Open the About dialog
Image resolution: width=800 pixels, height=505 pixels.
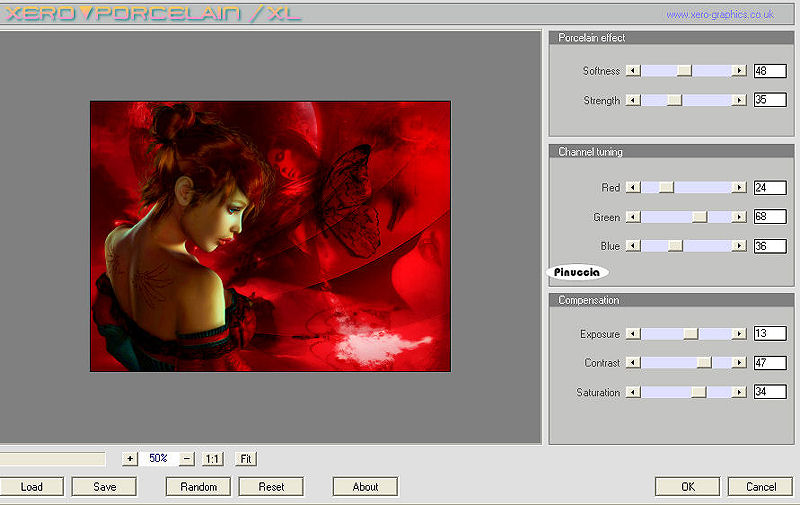365,487
